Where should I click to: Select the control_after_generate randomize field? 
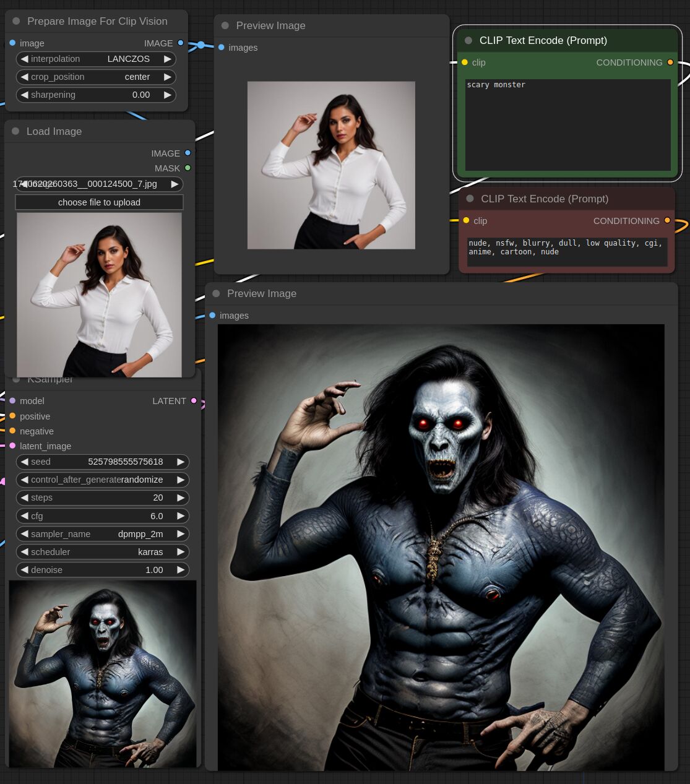click(102, 480)
